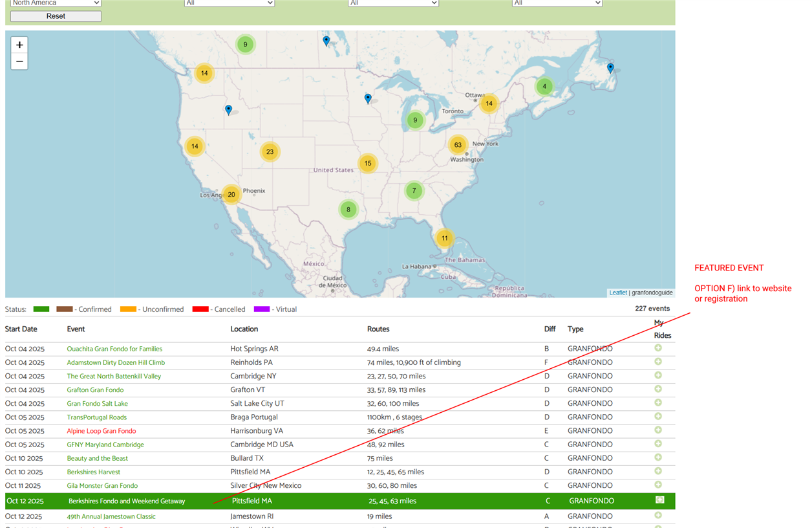Viewport: 812px width, 528px height.
Task: Zoom in on the map
Action: [19, 45]
